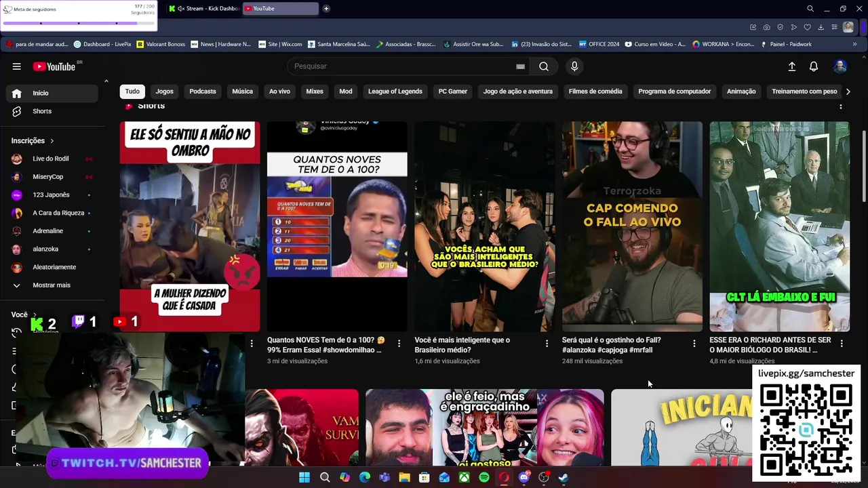Go to Início in YouTube sidebar
Viewport: 868px width, 488px height.
pos(52,94)
